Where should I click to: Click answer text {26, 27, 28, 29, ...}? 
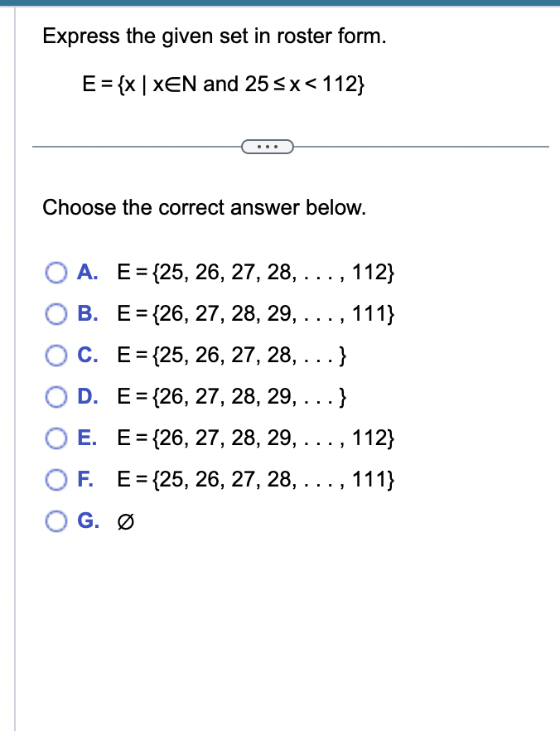(232, 397)
